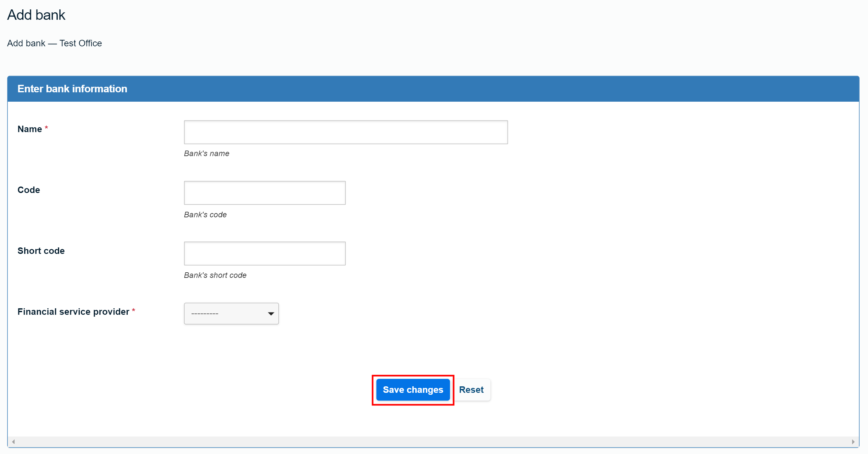Click the Reset button
Screen dimensions: 868x454
pos(471,390)
